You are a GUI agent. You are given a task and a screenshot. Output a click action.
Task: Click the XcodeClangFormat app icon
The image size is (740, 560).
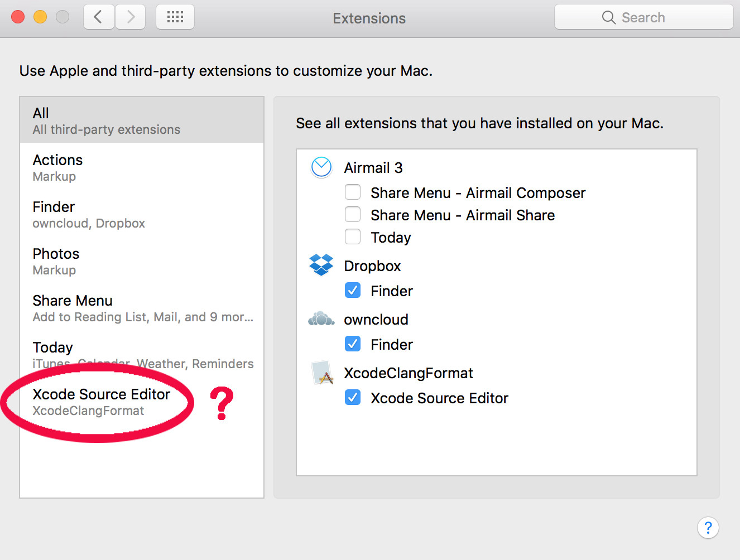coord(322,373)
